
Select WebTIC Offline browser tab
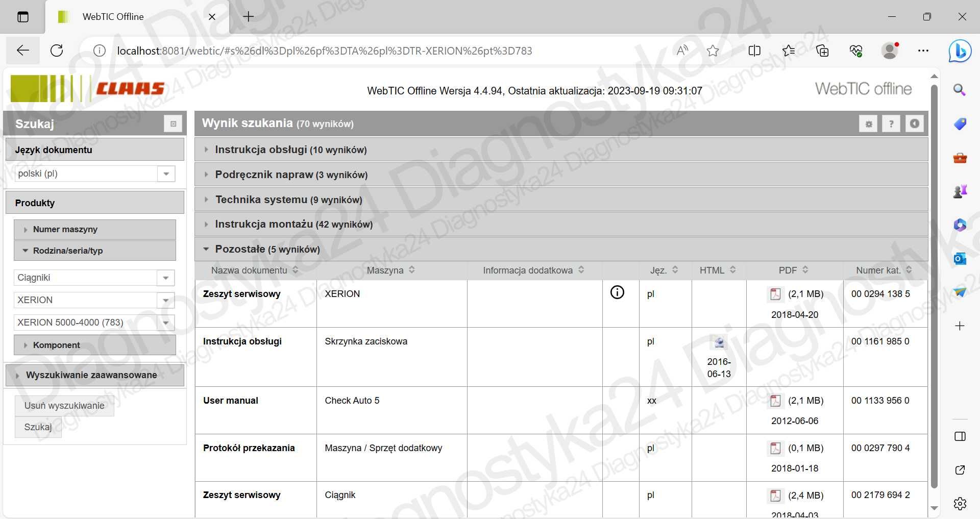coord(137,17)
